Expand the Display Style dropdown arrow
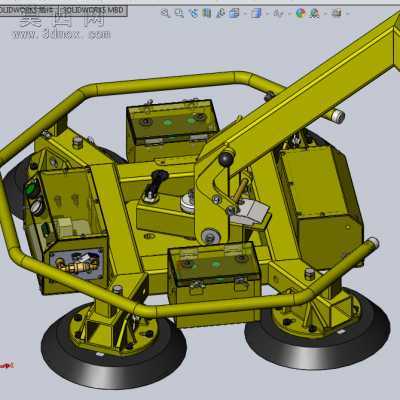The height and width of the screenshot is (400, 400). [267, 13]
